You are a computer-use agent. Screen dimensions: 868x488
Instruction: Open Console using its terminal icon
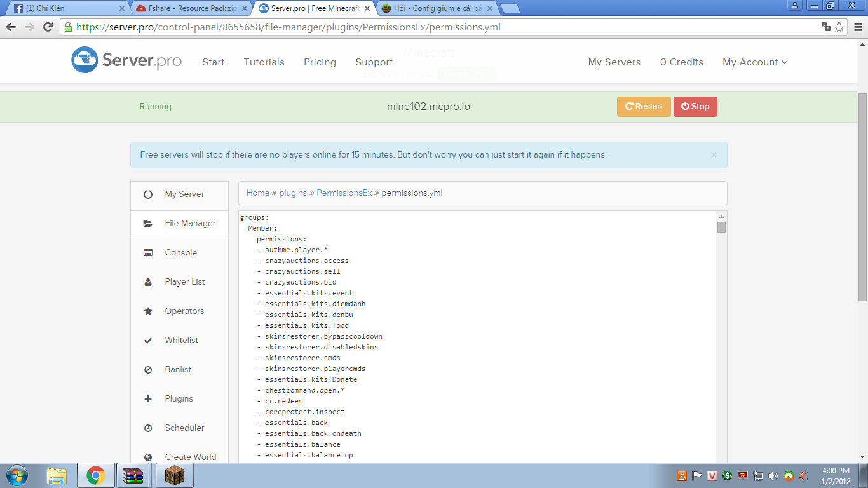pos(148,253)
